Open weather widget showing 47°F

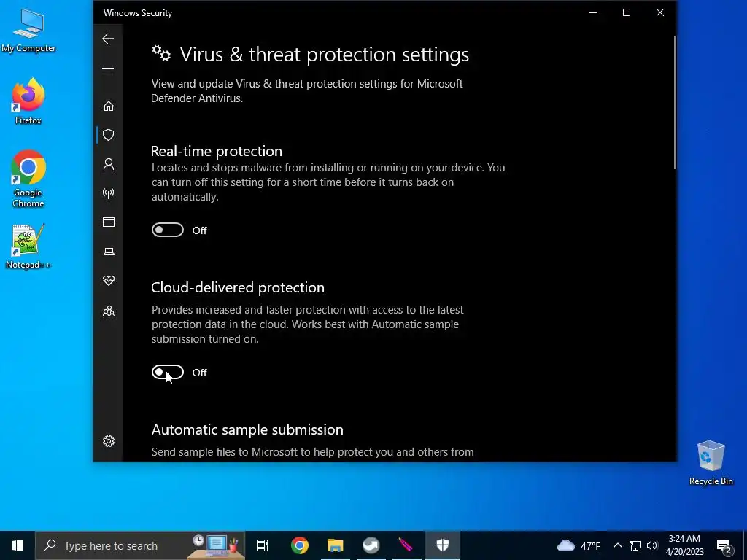click(578, 545)
